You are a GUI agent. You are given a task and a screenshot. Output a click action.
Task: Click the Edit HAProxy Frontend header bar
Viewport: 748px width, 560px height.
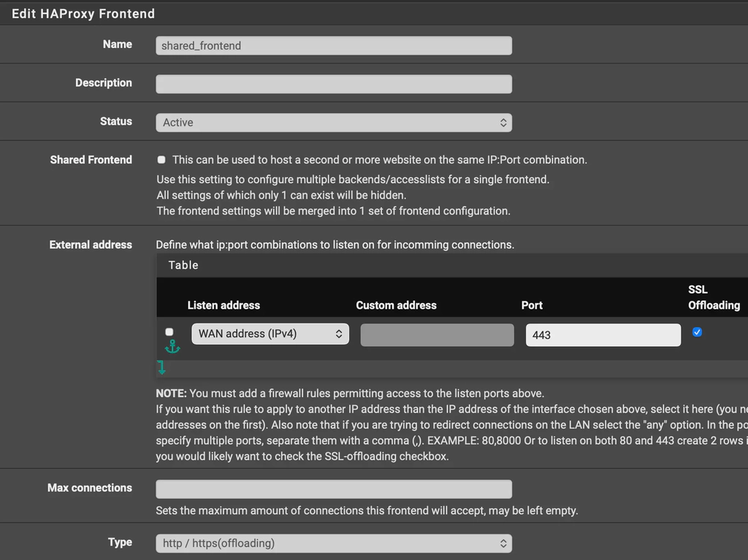pyautogui.click(x=83, y=13)
